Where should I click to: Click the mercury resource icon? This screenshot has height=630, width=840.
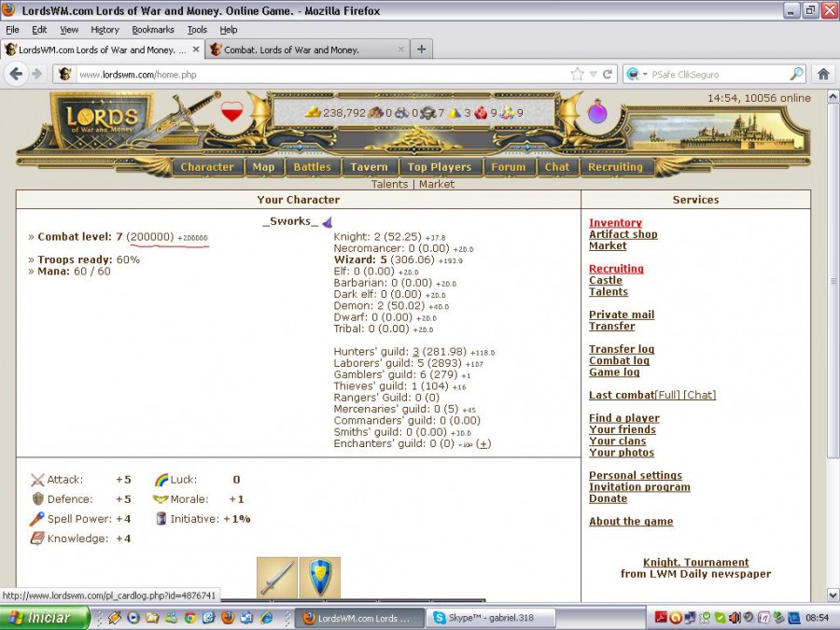[x=428, y=113]
